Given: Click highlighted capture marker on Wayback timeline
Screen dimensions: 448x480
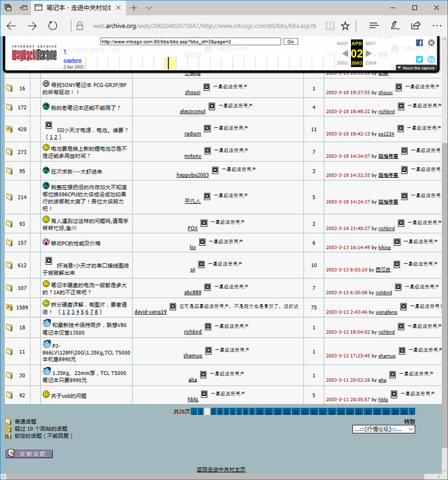Looking at the screenshot, I should (x=167, y=63).
